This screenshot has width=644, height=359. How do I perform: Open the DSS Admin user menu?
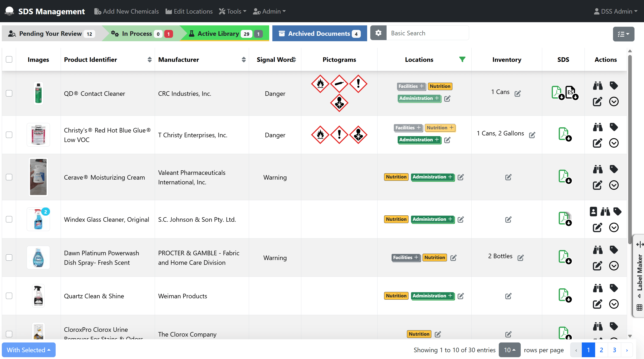point(615,11)
